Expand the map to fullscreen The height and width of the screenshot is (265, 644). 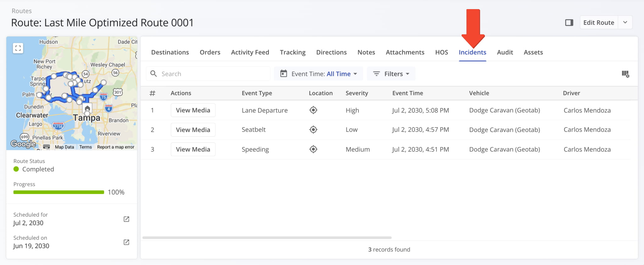pos(18,48)
